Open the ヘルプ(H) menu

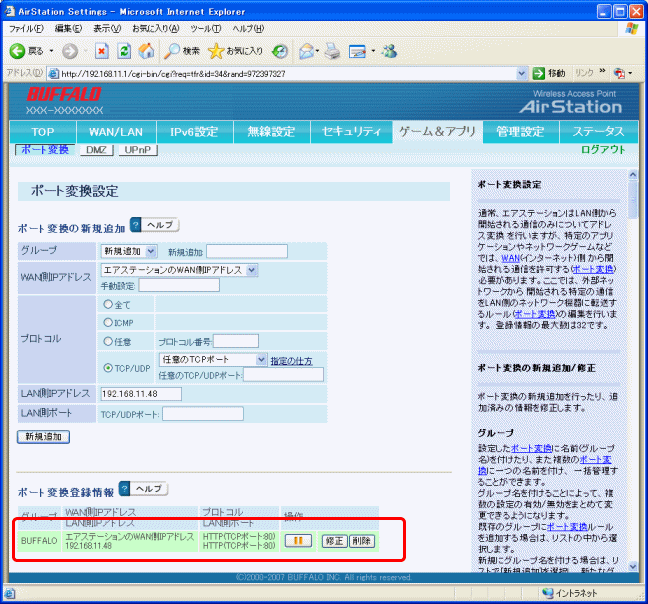click(x=248, y=29)
